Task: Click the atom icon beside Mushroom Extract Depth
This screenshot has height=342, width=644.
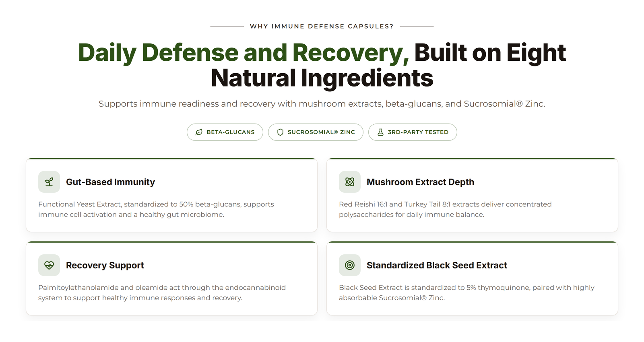Action: 350,182
